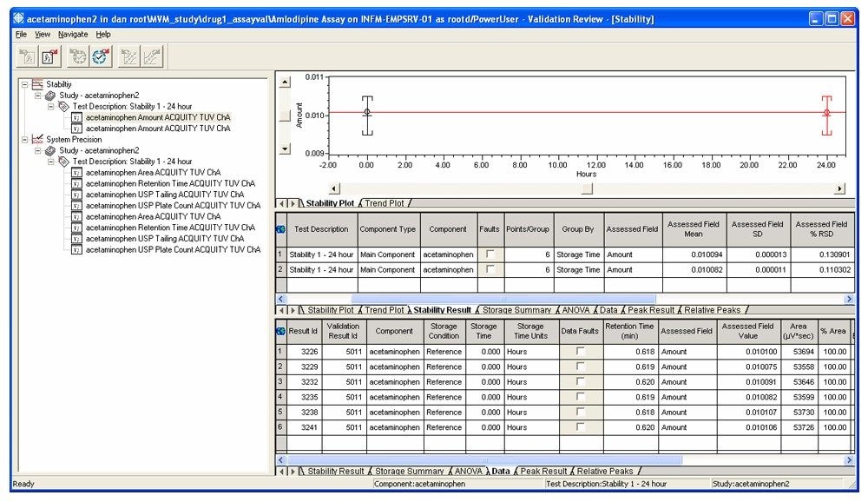Viewport: 868px width, 502px height.
Task: Open the View menu
Action: coord(43,35)
